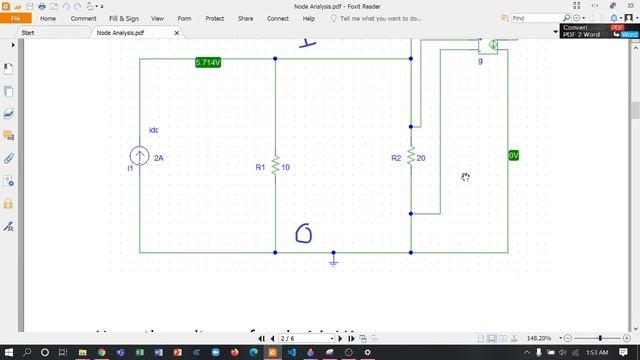Open the Share ribbon tab
The width and height of the screenshot is (640, 360).
click(x=245, y=18)
